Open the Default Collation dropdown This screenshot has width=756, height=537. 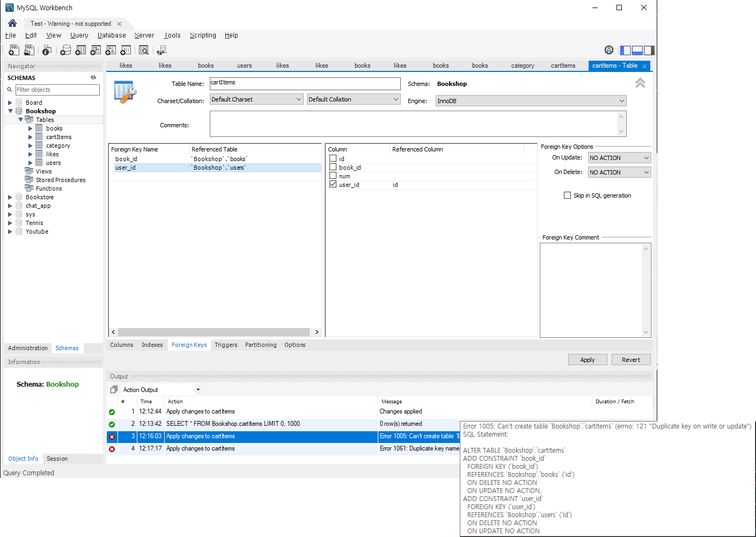(x=354, y=99)
